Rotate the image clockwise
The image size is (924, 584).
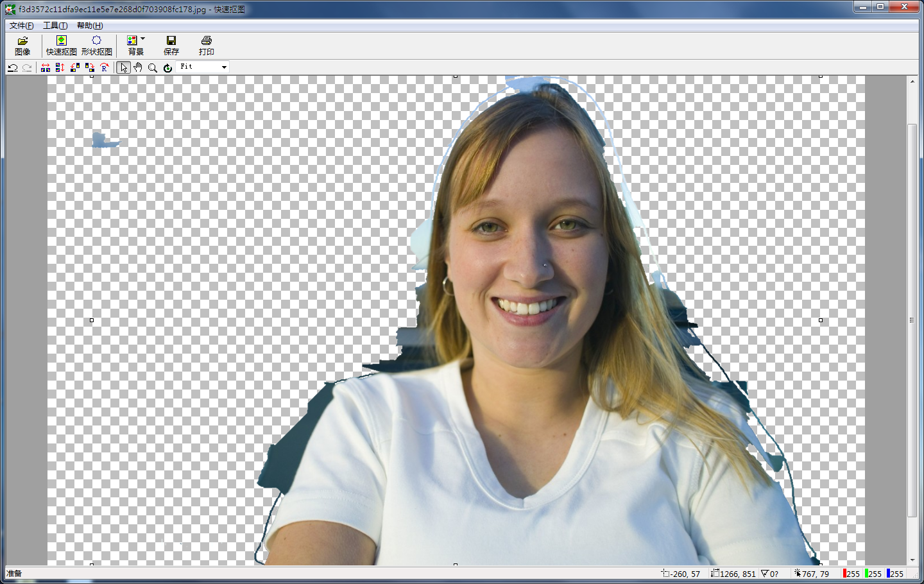90,67
